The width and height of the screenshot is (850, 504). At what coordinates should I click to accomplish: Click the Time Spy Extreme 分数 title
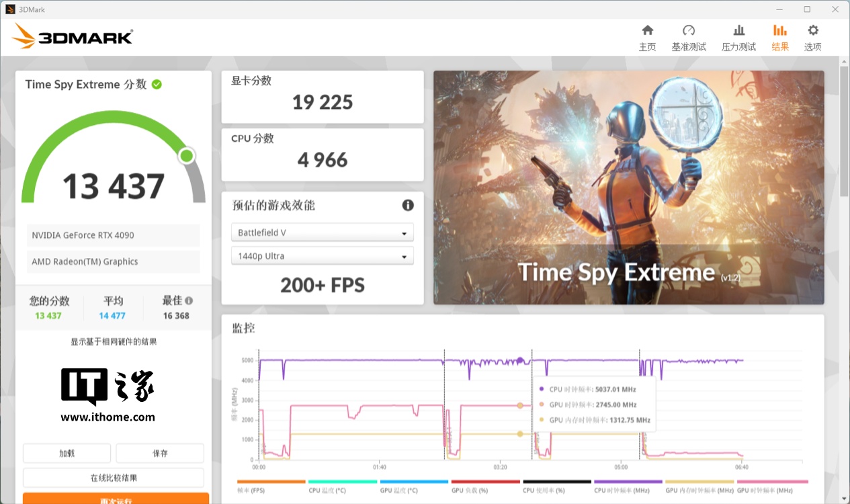point(86,84)
